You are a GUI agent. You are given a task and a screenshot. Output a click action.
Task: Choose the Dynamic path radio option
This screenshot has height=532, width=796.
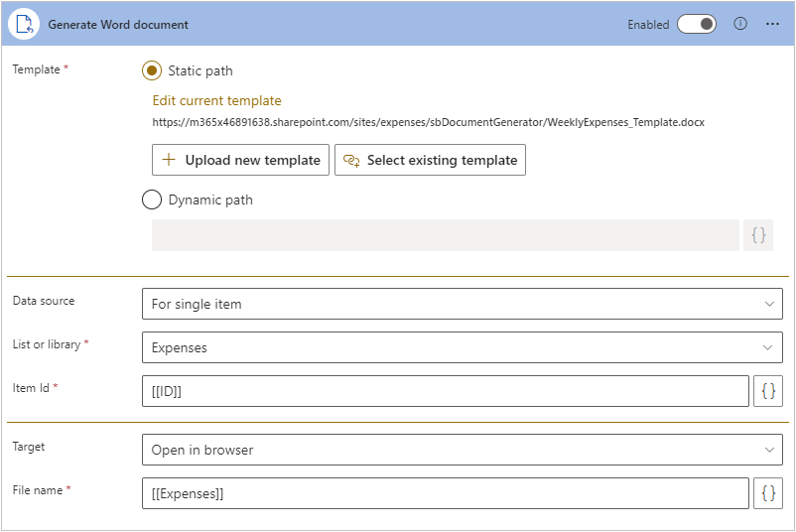tap(152, 199)
